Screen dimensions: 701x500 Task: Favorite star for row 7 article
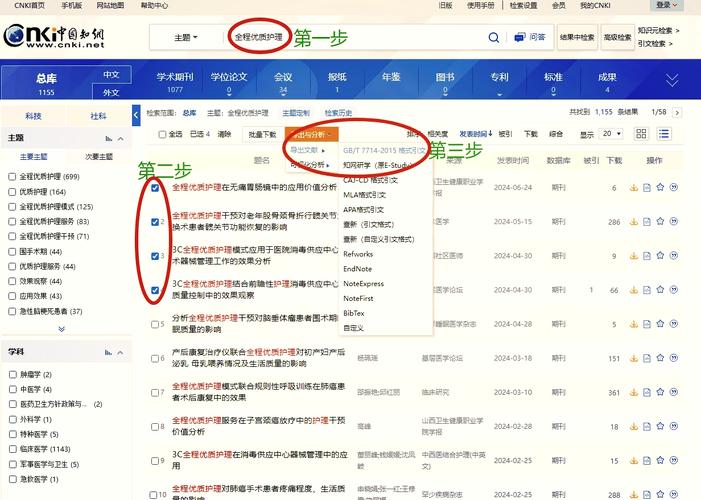(660, 392)
